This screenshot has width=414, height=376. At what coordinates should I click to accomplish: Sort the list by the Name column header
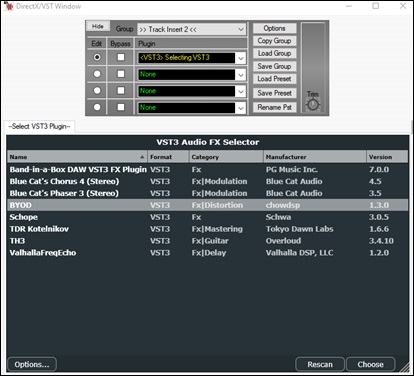point(77,157)
